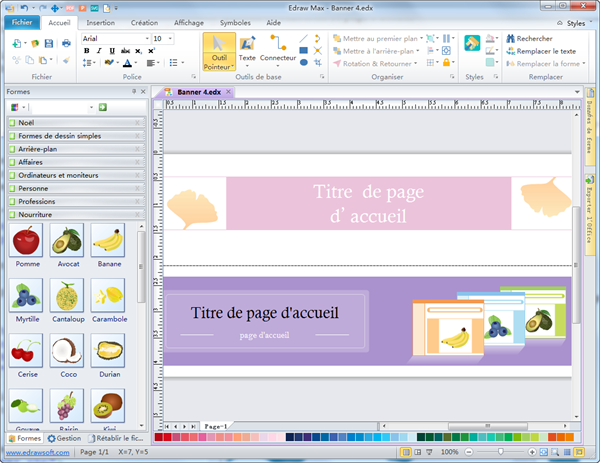Screen dimensions: 600x463
Task: Toggle italic text formatting
Action: 100,50
